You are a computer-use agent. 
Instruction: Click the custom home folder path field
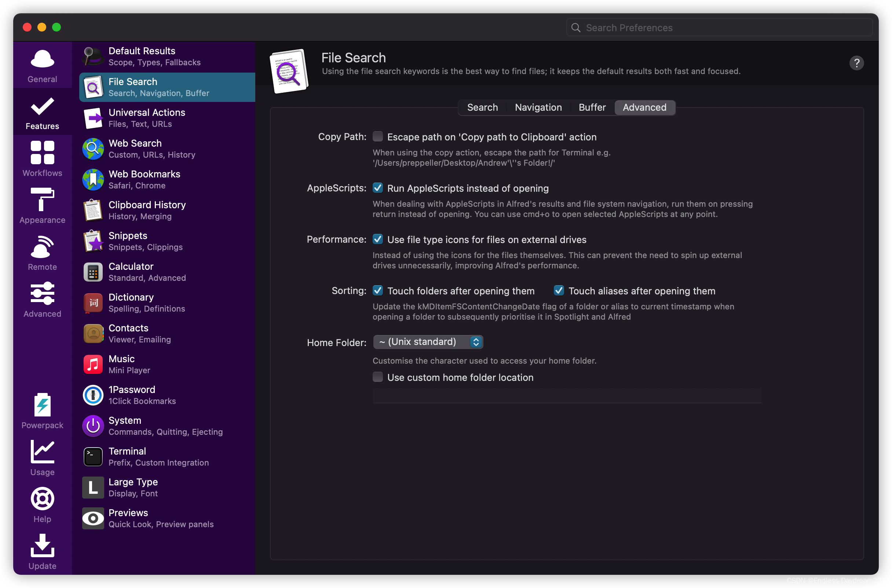[566, 396]
